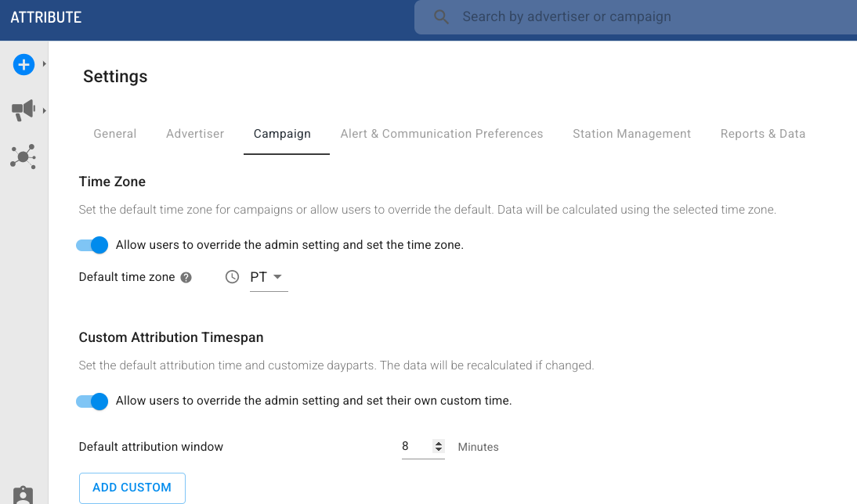Select the Station Management tab
Image resolution: width=857 pixels, height=504 pixels.
(x=631, y=134)
